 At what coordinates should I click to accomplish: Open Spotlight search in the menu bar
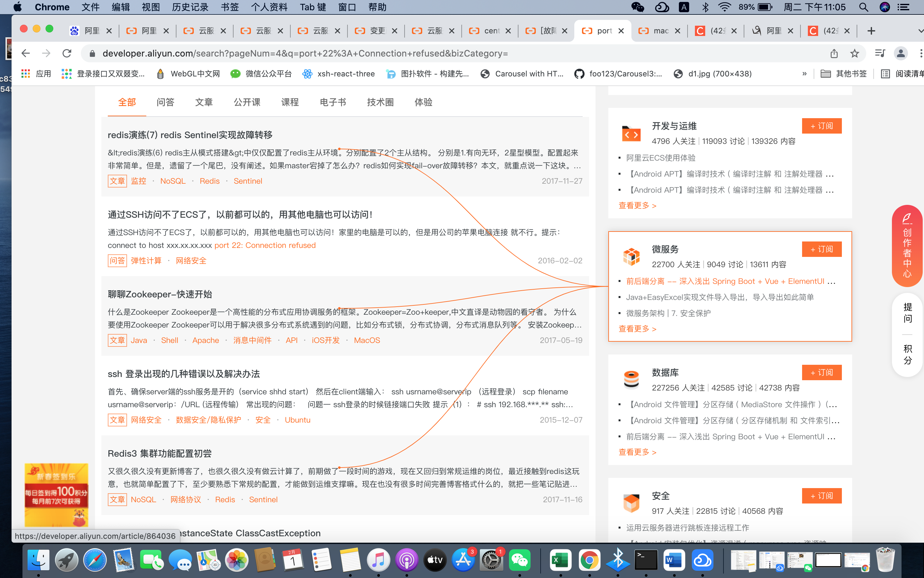pyautogui.click(x=863, y=7)
